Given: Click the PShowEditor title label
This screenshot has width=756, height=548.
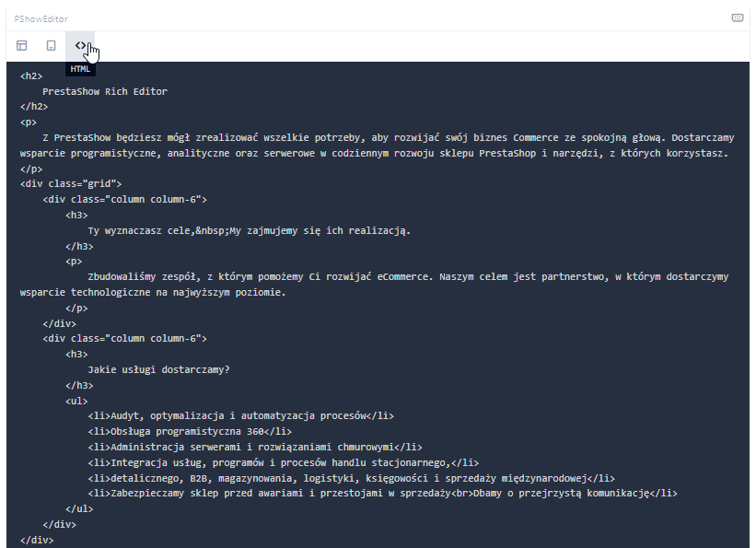Looking at the screenshot, I should (x=41, y=18).
